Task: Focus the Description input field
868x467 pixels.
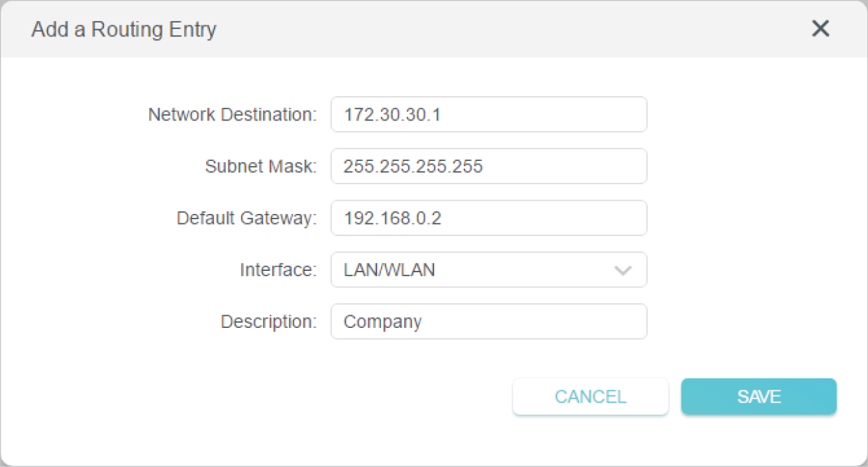Action: point(488,322)
